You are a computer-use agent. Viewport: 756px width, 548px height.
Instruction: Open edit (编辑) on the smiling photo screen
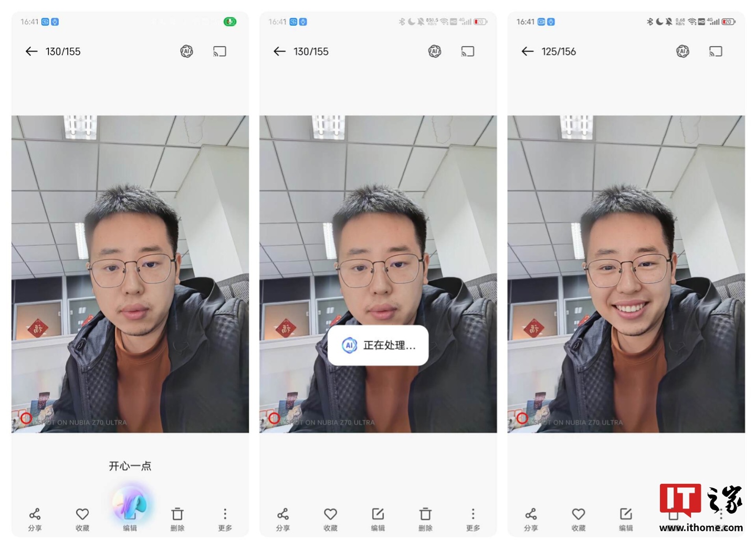point(625,519)
